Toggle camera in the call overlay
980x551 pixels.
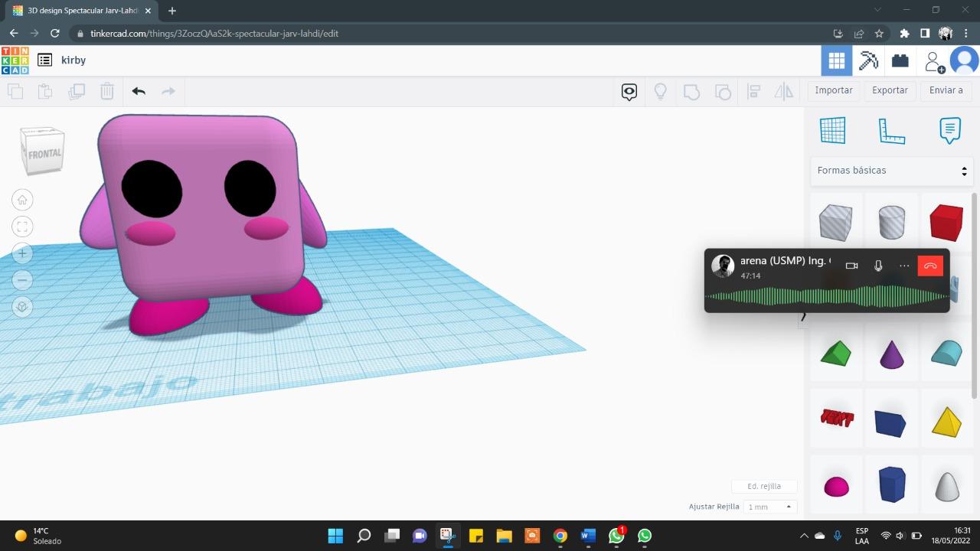[x=851, y=266]
